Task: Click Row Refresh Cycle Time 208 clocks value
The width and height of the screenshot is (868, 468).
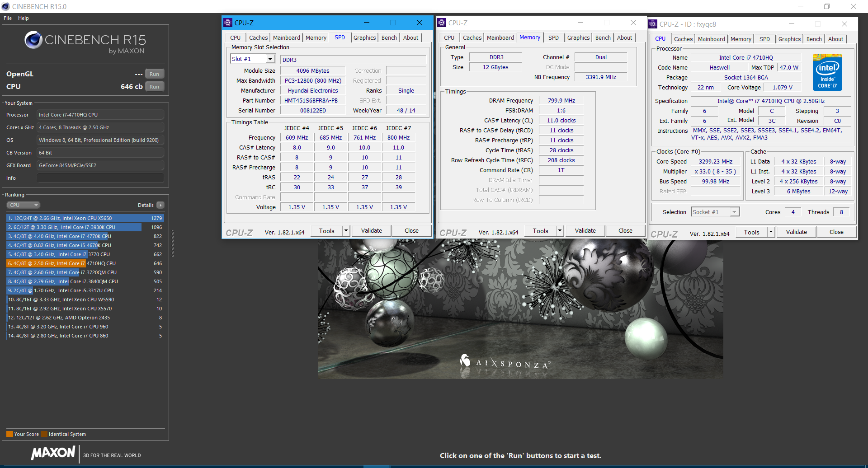Action: (561, 160)
